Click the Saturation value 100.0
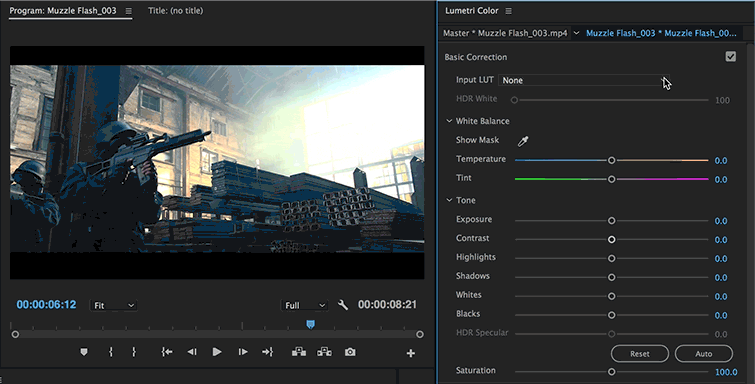Viewport: 755px width, 384px height. 726,372
